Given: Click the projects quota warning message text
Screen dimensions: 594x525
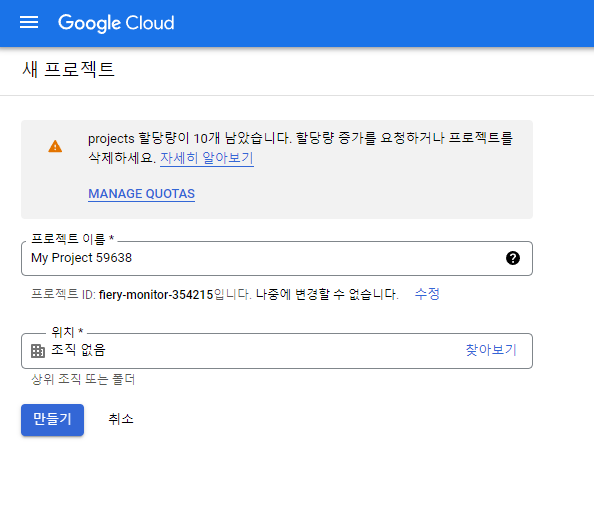Looking at the screenshot, I should (300, 148).
